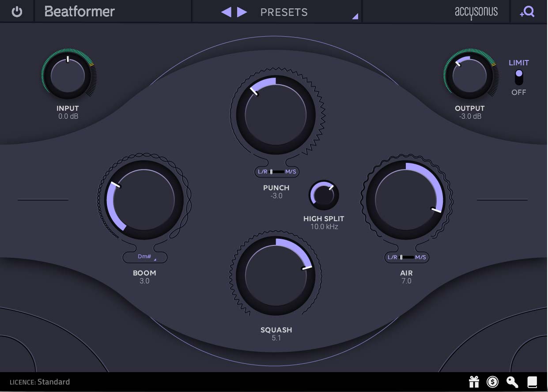
Task: Open the manual book icon
Action: (x=532, y=382)
